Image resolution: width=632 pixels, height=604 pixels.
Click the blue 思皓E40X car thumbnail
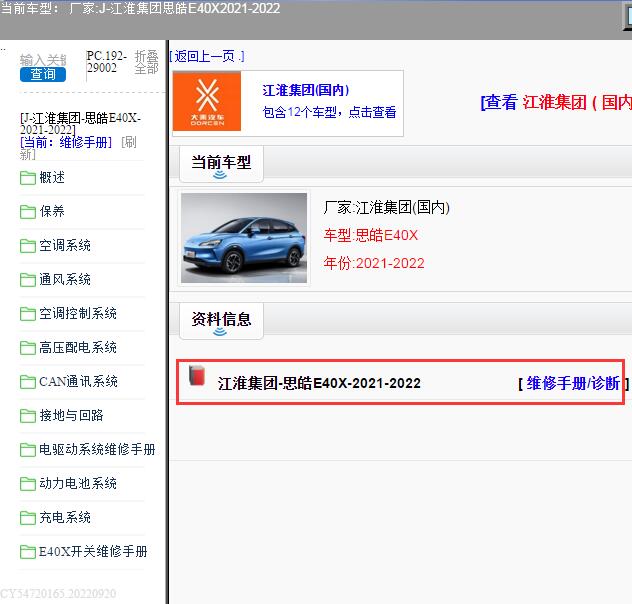(244, 238)
